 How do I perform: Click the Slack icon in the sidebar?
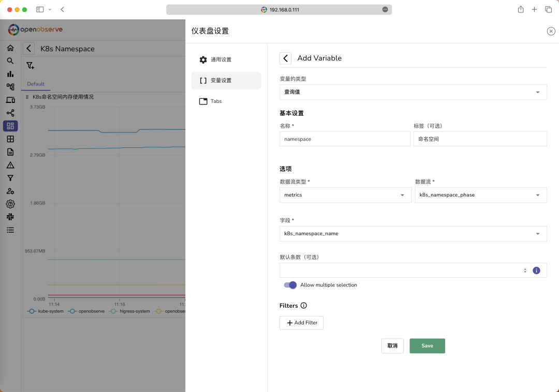tap(10, 217)
